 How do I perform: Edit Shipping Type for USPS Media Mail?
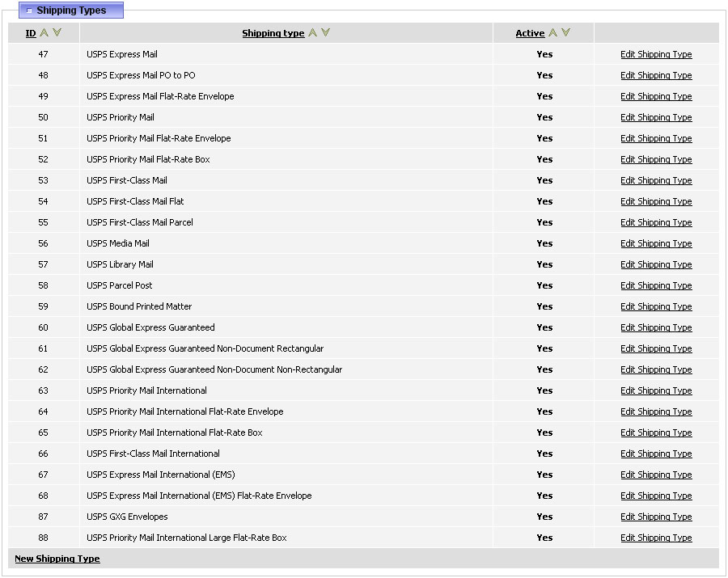[656, 243]
